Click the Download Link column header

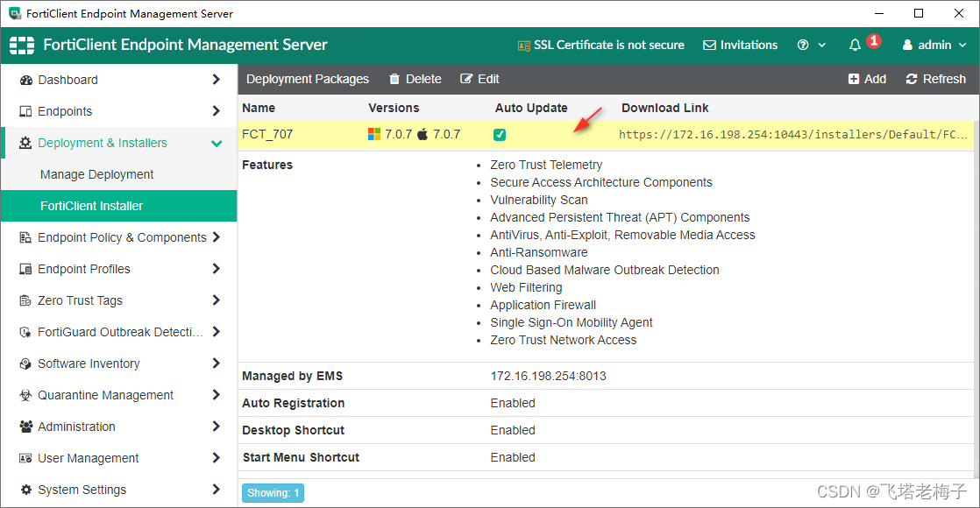point(665,108)
